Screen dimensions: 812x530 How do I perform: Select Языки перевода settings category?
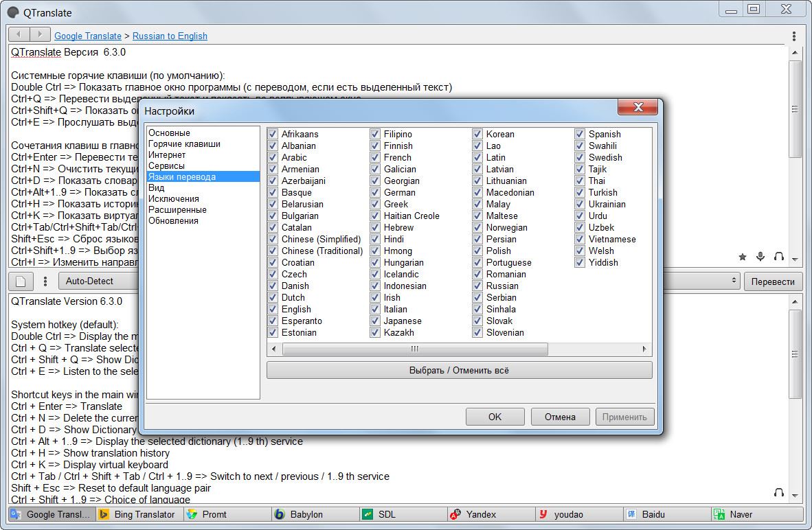click(203, 176)
